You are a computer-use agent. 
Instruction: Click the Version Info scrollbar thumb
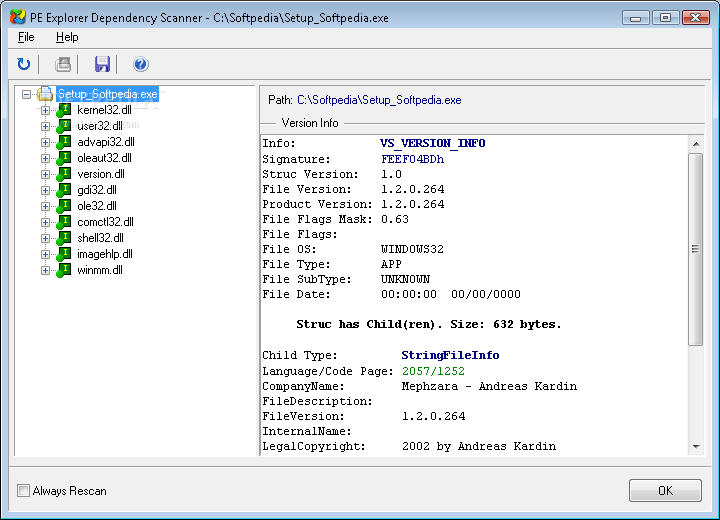pos(696,249)
